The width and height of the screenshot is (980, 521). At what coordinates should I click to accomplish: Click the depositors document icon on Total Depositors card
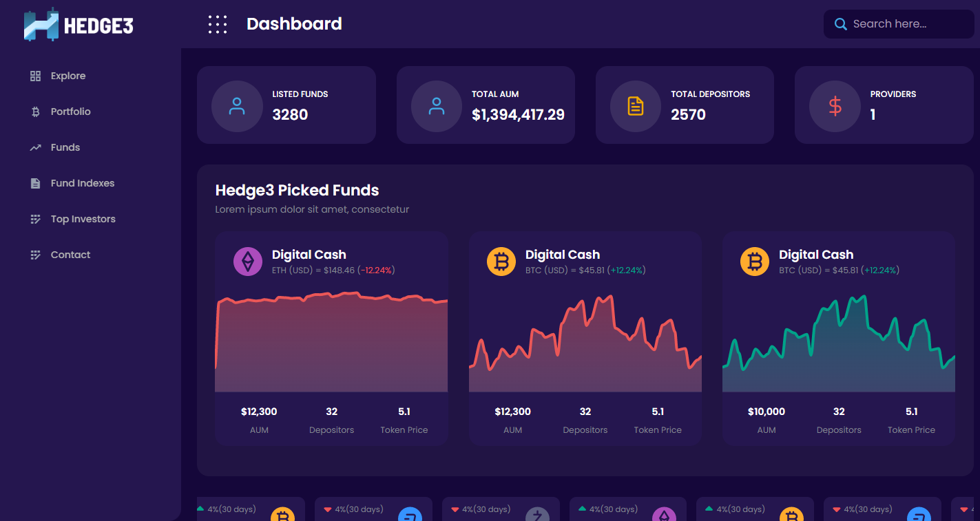coord(635,105)
